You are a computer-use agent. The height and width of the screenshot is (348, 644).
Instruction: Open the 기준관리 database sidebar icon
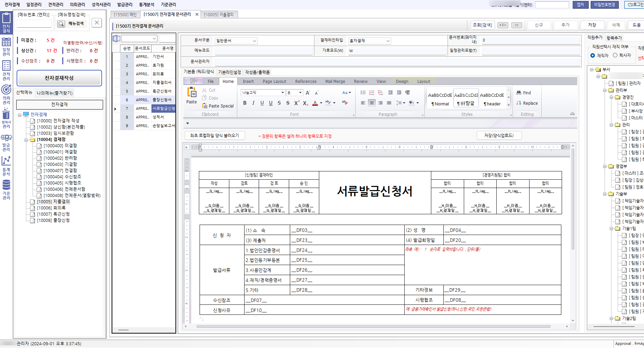click(6, 190)
